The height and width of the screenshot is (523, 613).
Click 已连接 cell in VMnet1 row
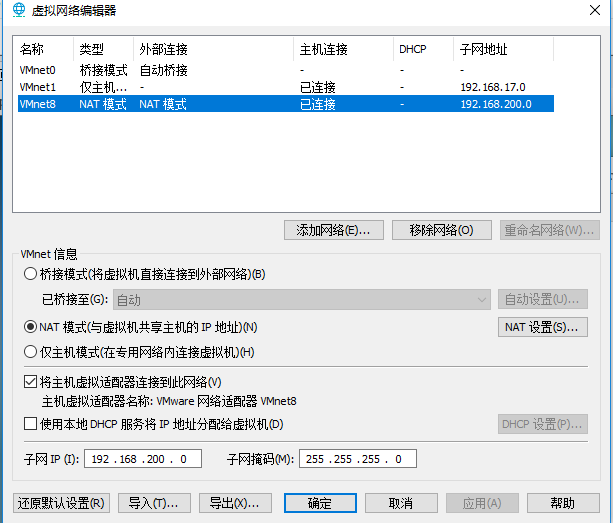pyautogui.click(x=317, y=87)
